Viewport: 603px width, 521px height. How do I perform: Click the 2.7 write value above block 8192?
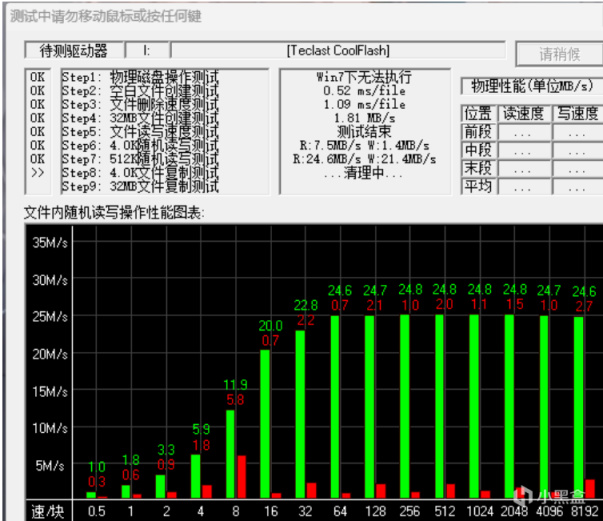[x=584, y=306]
